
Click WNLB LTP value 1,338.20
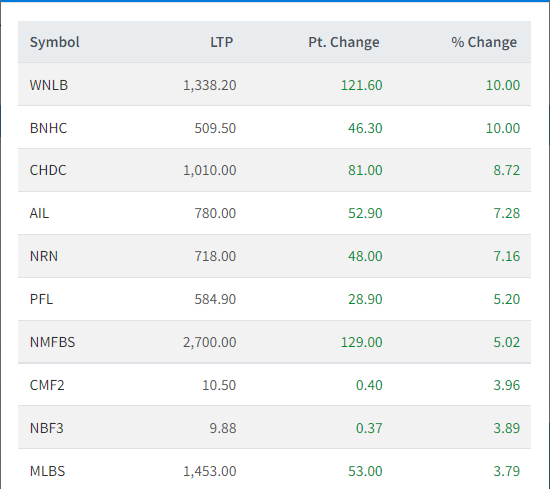(x=210, y=85)
